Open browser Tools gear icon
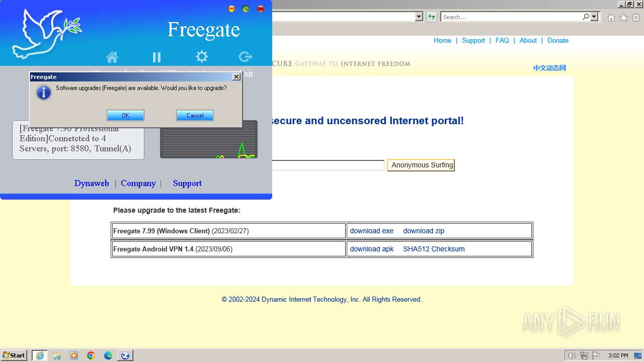 pyautogui.click(x=636, y=18)
